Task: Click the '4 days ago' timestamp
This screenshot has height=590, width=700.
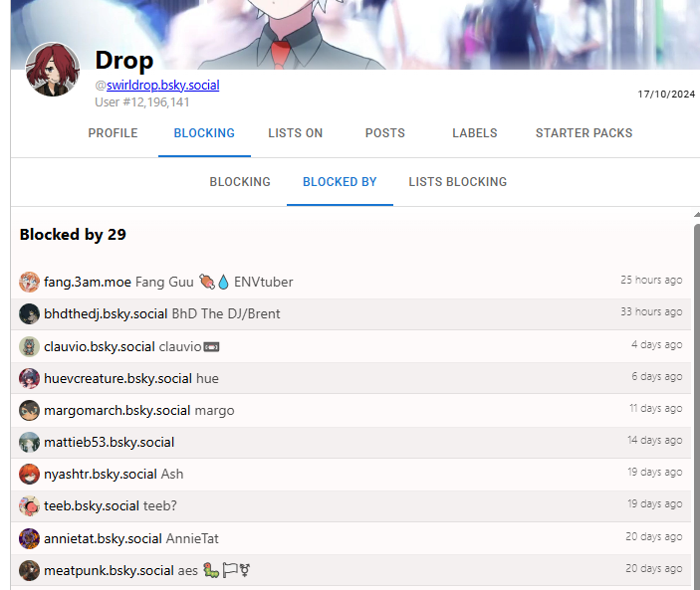Action: [x=657, y=344]
